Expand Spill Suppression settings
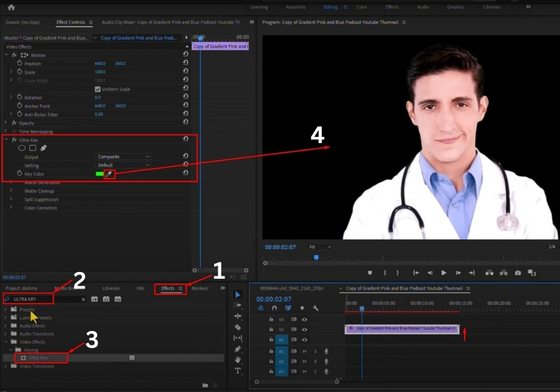Viewport: 560px width, 392px height. click(x=11, y=199)
